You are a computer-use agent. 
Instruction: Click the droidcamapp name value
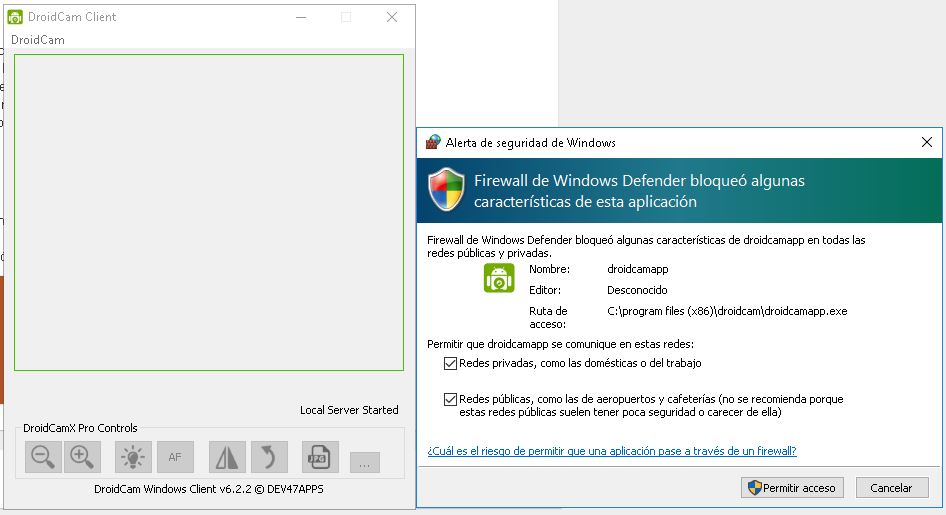click(638, 269)
